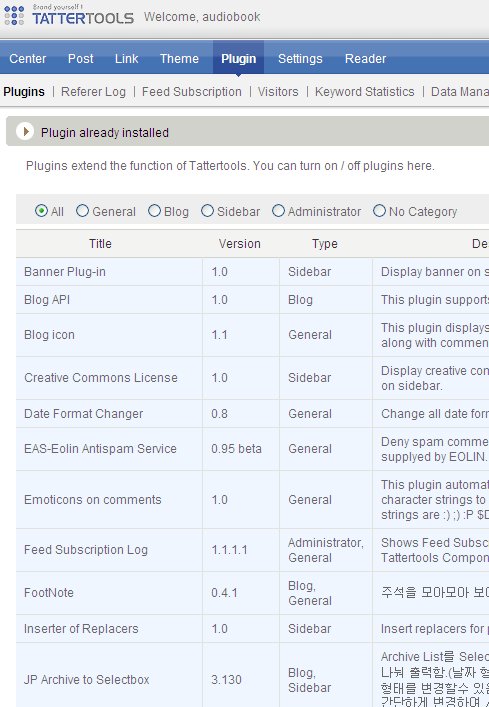This screenshot has width=489, height=707.
Task: Open the Theme tab
Action: (179, 59)
